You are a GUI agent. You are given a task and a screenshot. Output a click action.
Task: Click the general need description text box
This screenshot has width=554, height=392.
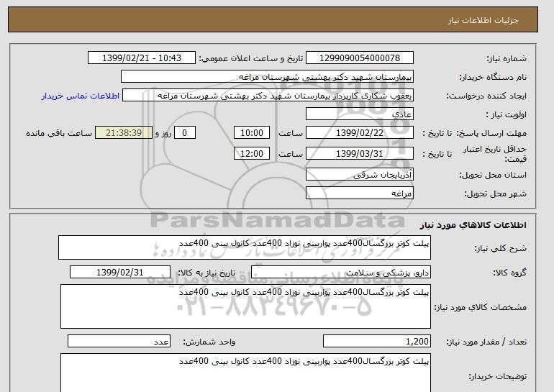245,247
